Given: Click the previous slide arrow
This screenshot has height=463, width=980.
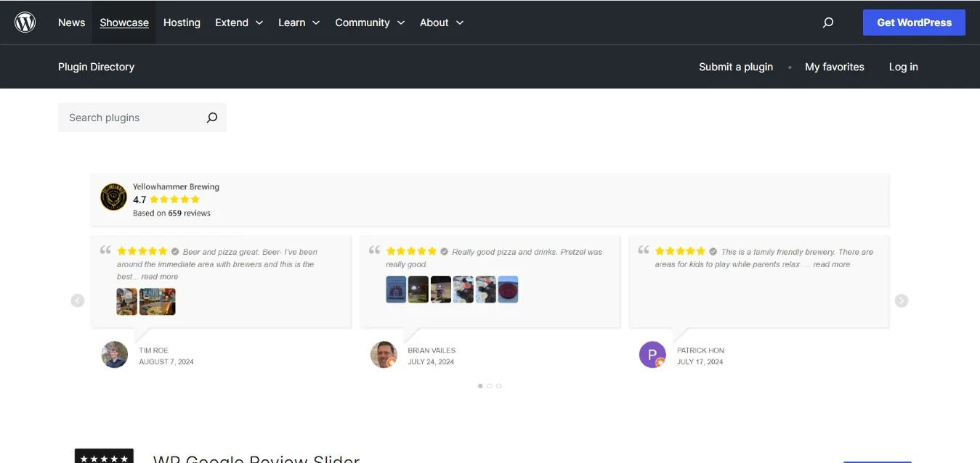Looking at the screenshot, I should point(78,300).
